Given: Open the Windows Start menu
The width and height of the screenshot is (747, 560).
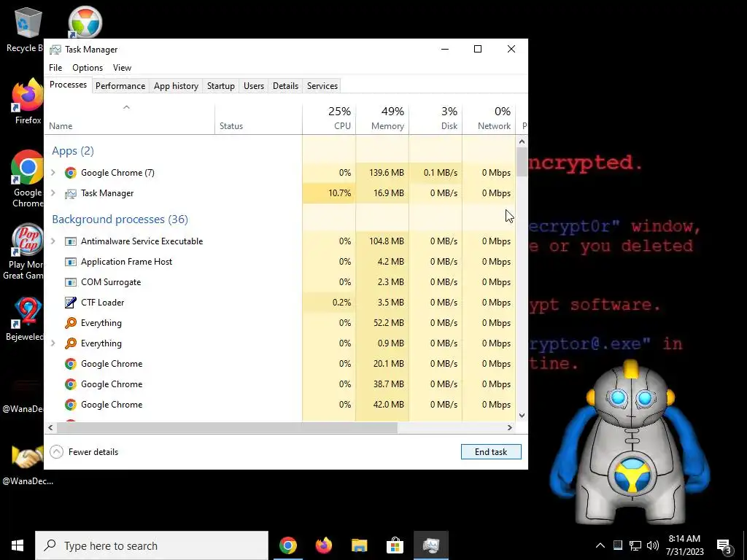Looking at the screenshot, I should click(x=18, y=545).
